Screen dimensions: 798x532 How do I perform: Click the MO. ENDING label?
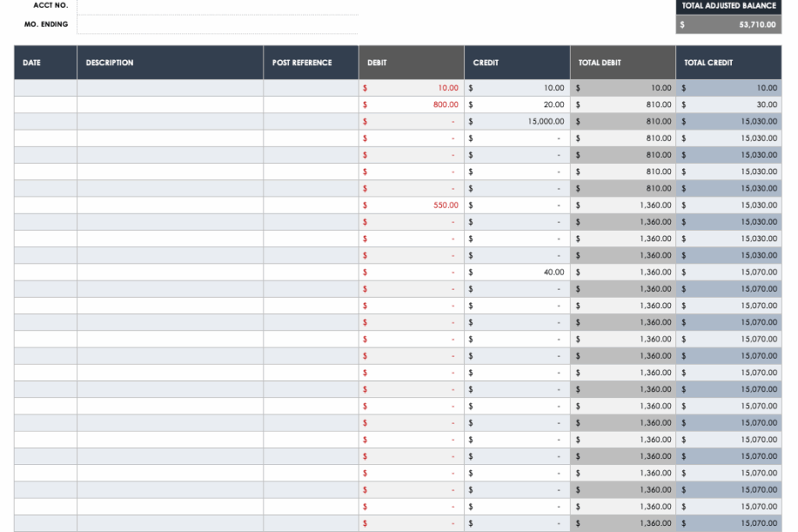45,24
